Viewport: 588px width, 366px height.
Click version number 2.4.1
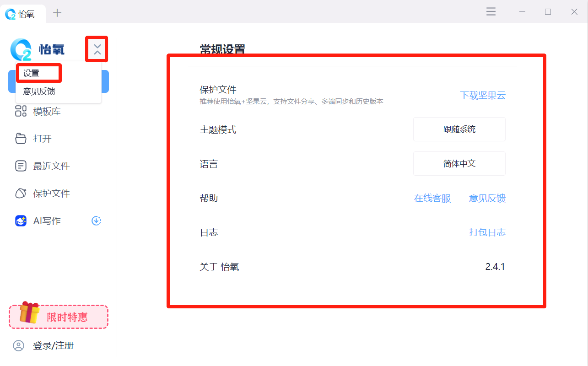495,267
